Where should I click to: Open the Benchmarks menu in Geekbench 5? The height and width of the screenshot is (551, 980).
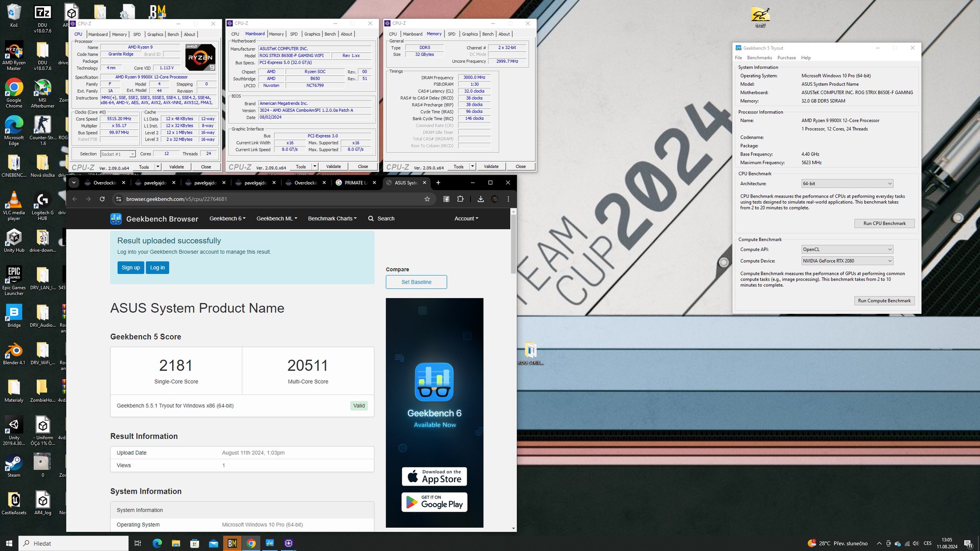(759, 58)
